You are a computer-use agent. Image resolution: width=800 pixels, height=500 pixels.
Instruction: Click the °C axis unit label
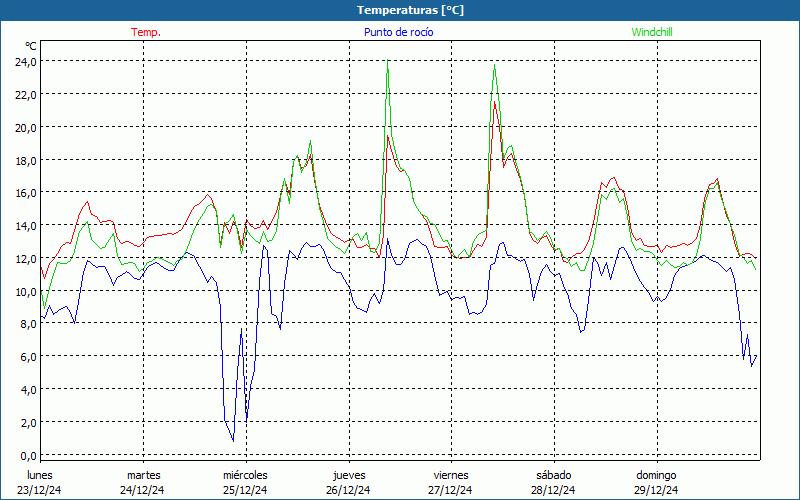(x=31, y=46)
